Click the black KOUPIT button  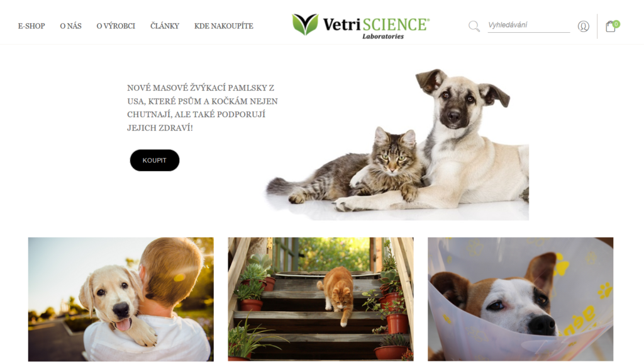(x=155, y=161)
